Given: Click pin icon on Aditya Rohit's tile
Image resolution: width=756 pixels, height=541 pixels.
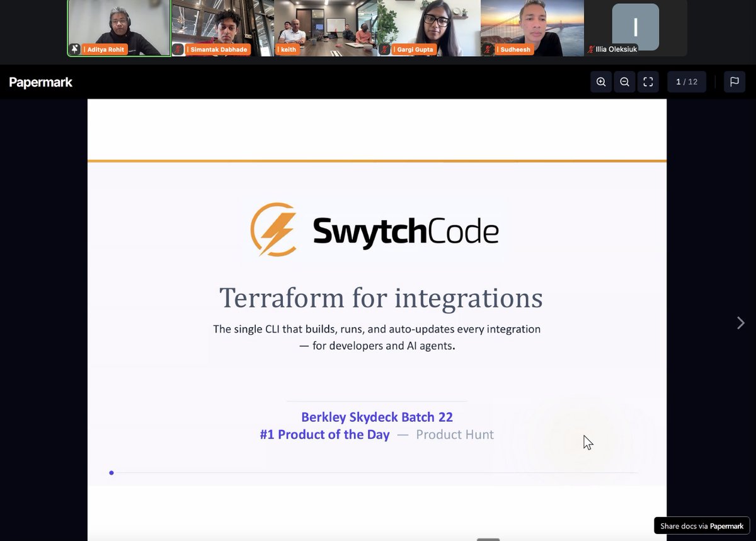Looking at the screenshot, I should click(x=75, y=49).
